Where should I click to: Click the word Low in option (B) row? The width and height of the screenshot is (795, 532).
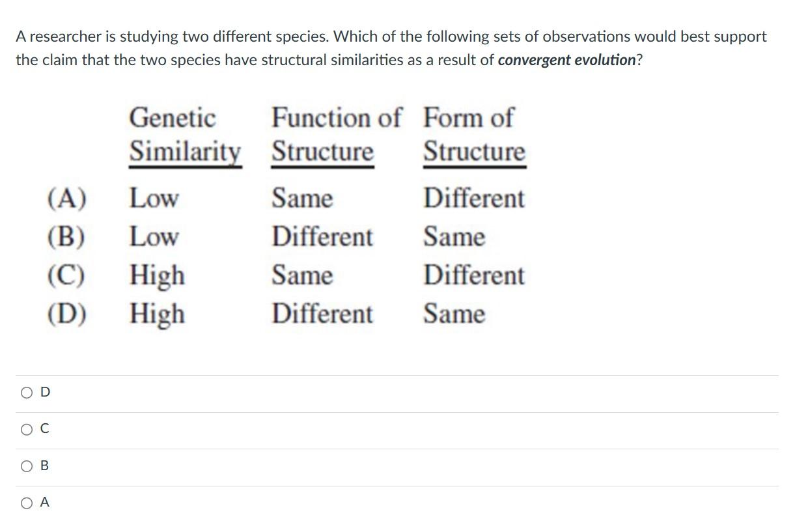(154, 237)
